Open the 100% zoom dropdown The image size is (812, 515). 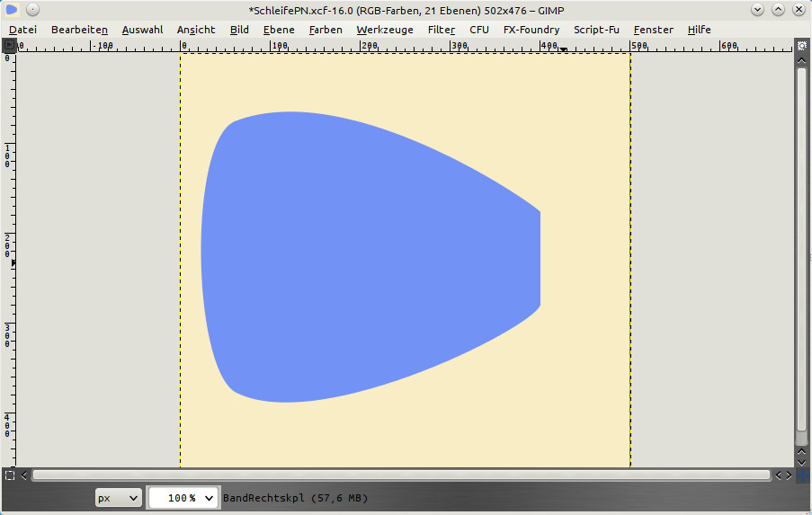183,497
